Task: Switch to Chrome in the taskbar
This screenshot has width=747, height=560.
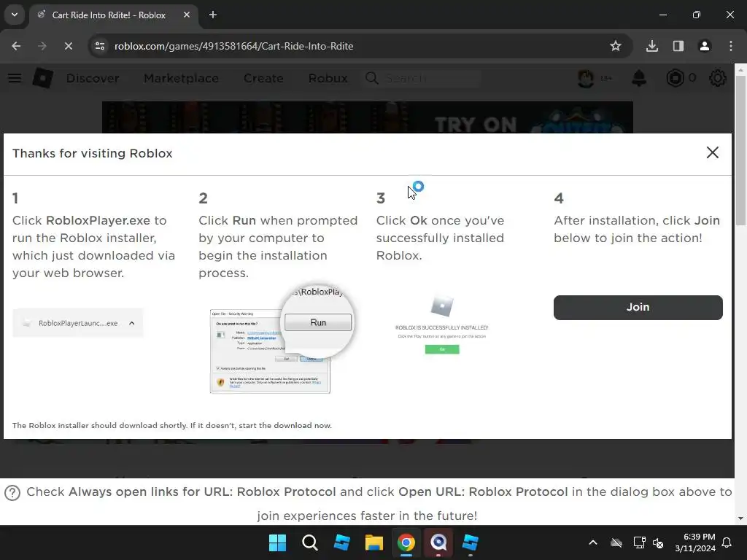Action: (x=406, y=542)
